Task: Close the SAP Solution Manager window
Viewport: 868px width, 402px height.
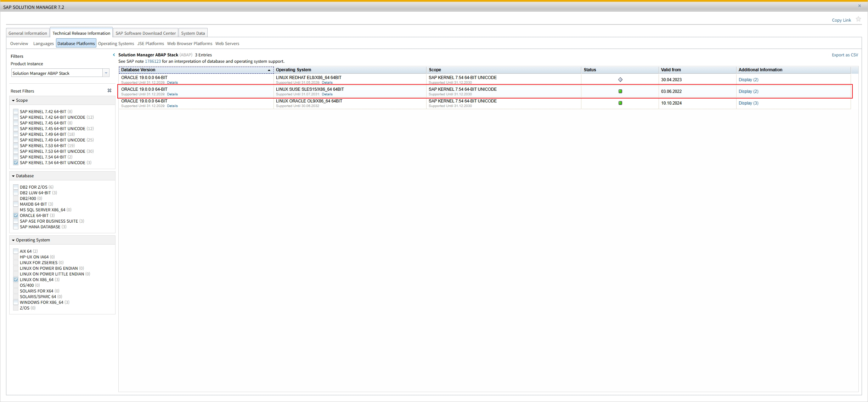Action: click(x=859, y=6)
